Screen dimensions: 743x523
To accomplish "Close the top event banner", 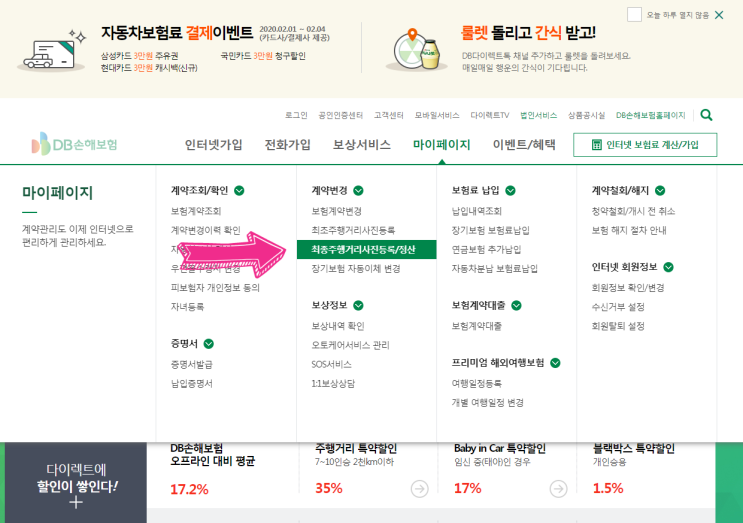I will pos(719,15).
